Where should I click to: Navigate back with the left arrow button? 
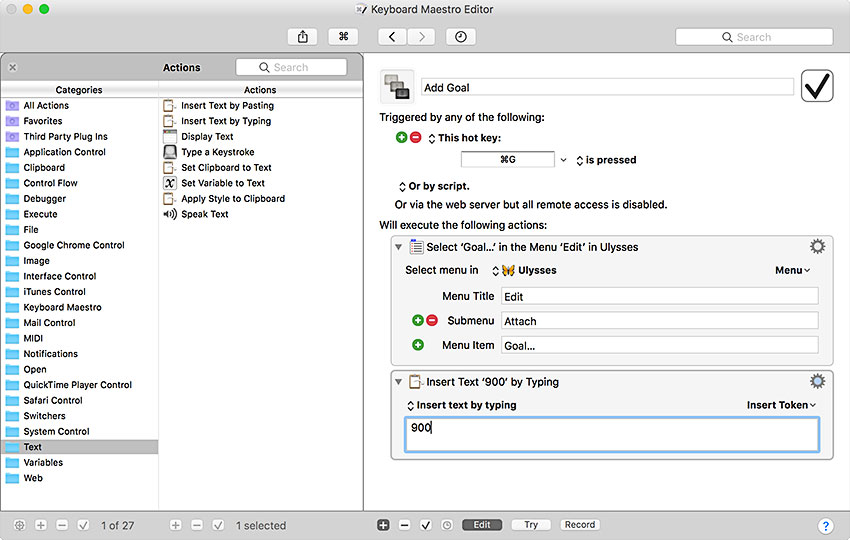391,37
